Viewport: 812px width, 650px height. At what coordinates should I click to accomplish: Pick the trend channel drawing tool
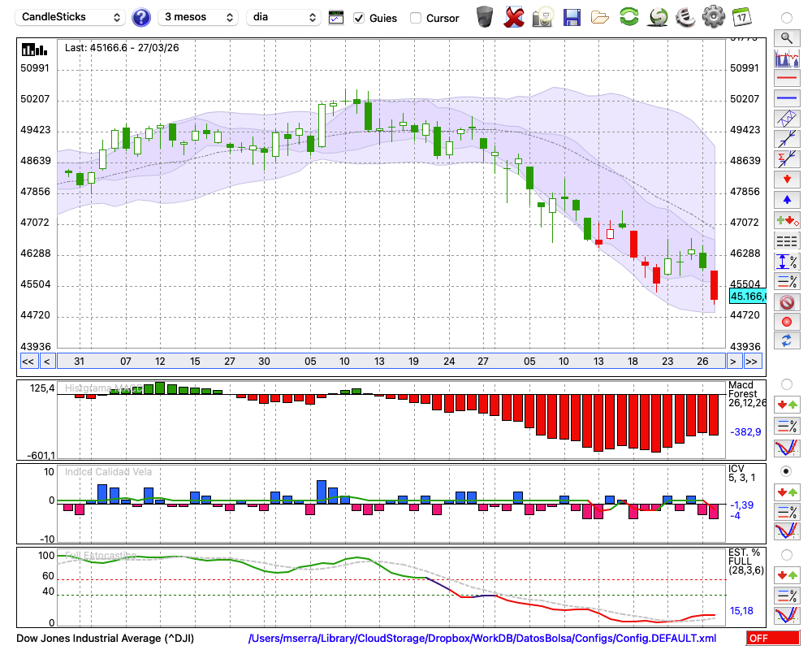click(786, 119)
